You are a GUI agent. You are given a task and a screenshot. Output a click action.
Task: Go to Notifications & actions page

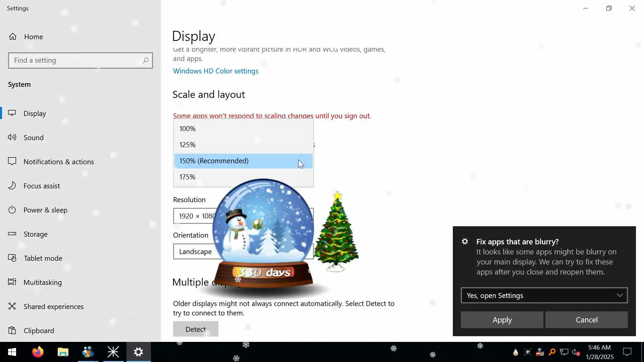(59, 162)
